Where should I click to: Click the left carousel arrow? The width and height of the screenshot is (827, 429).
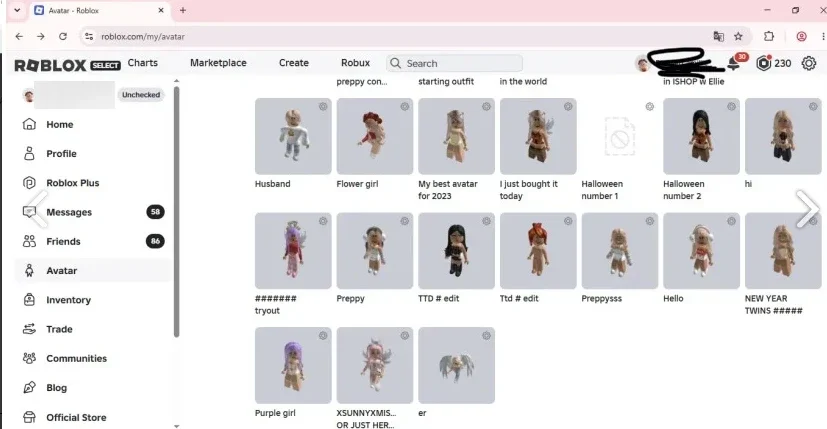[37, 209]
